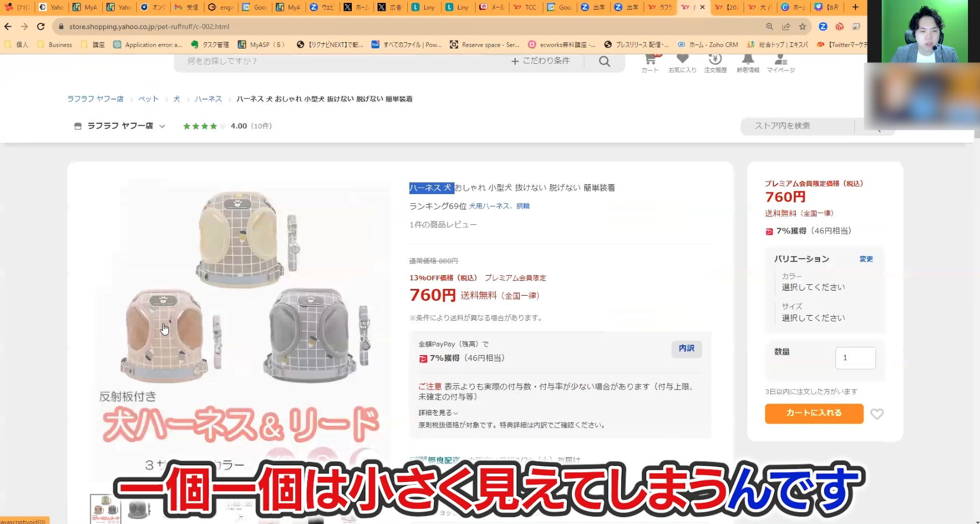
Task: Expand the ラフラフ ヤフー店 store chevron
Action: (163, 126)
